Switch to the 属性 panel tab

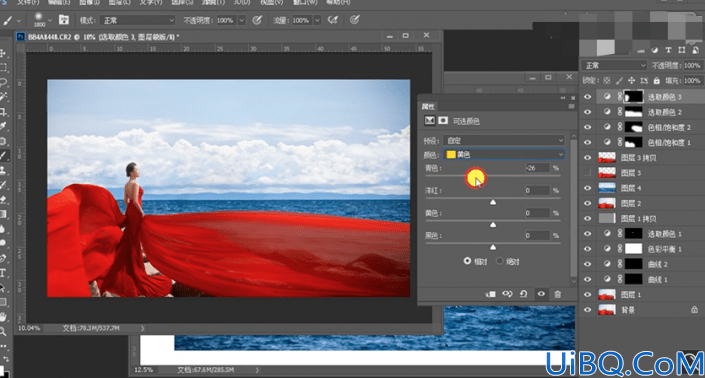point(428,107)
